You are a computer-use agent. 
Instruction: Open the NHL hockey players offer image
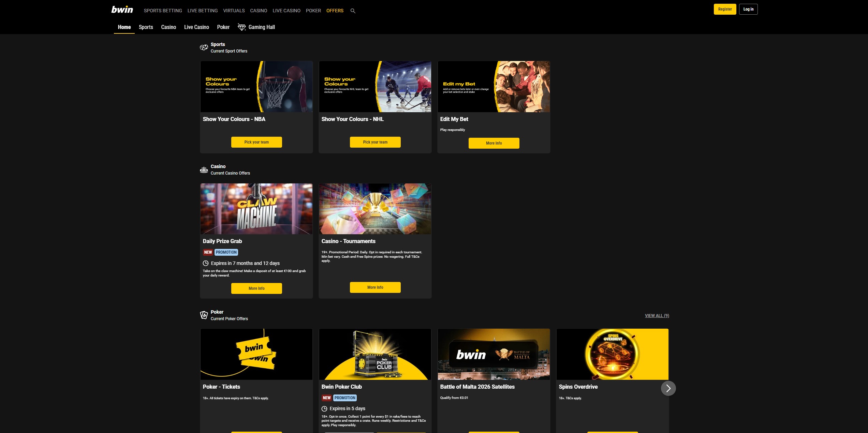coord(375,87)
